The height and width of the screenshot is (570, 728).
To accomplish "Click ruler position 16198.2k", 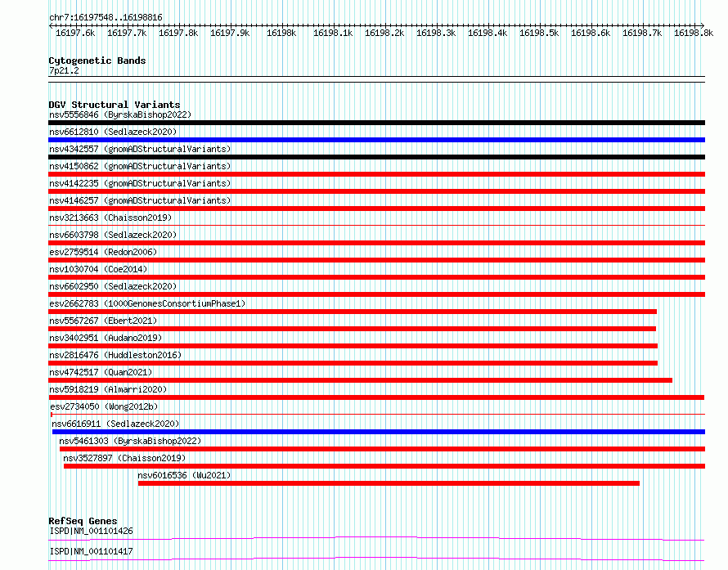I will coord(384,33).
